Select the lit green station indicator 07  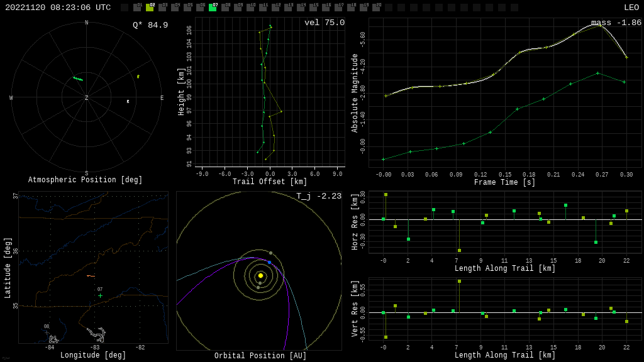tap(213, 8)
